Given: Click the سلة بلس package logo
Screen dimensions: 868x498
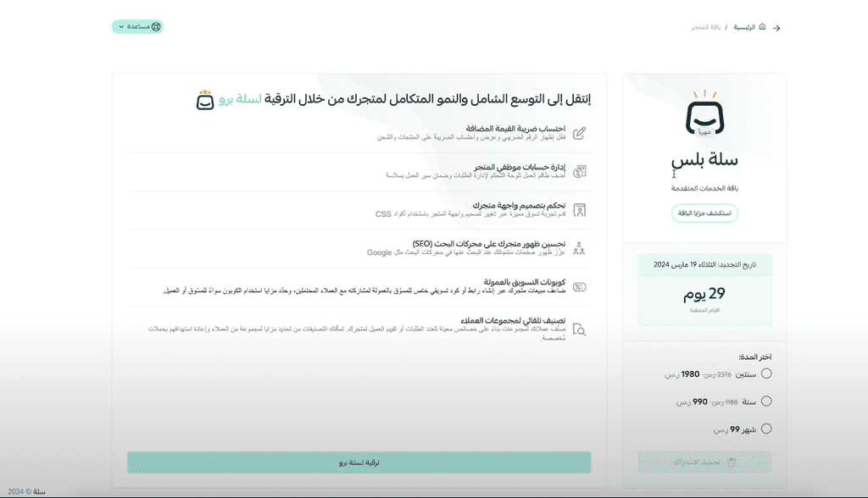Looking at the screenshot, I should 704,113.
